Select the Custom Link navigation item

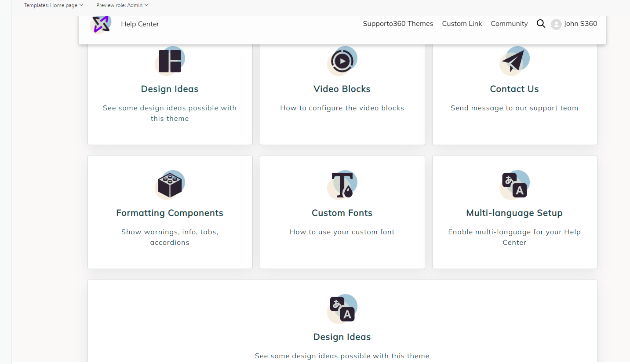pyautogui.click(x=462, y=24)
